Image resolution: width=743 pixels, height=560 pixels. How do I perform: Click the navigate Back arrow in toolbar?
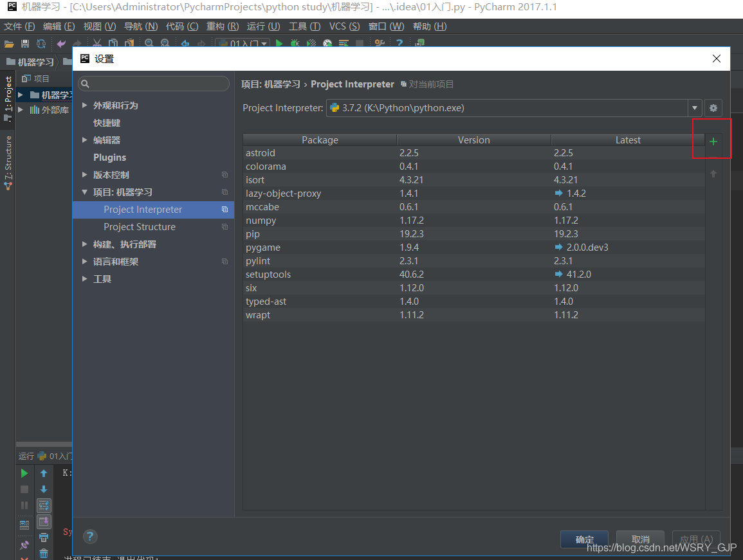click(185, 44)
